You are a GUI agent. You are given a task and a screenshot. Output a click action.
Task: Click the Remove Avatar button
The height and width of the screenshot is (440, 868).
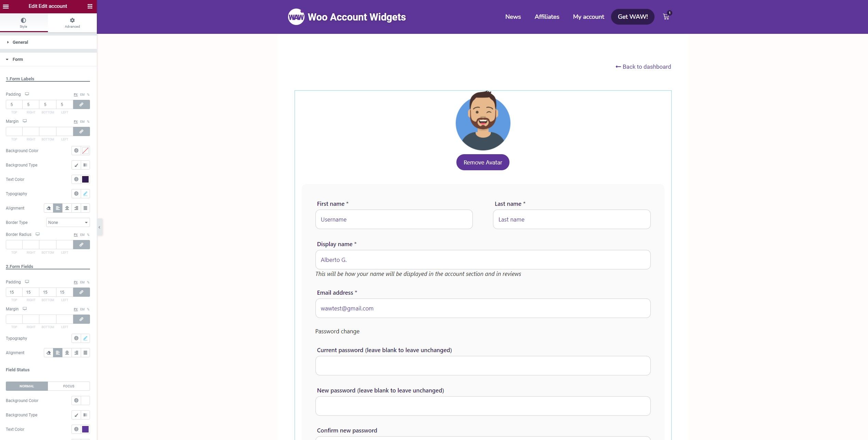click(483, 162)
